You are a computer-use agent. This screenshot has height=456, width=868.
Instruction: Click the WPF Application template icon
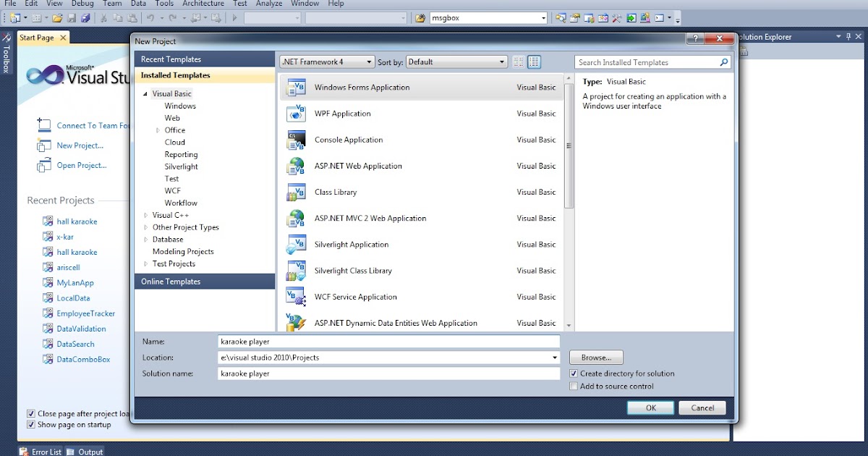pyautogui.click(x=296, y=114)
